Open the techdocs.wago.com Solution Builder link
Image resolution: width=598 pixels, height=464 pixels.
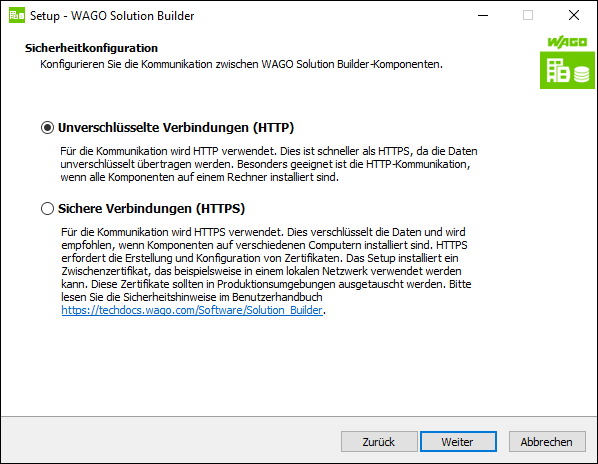pyautogui.click(x=192, y=310)
